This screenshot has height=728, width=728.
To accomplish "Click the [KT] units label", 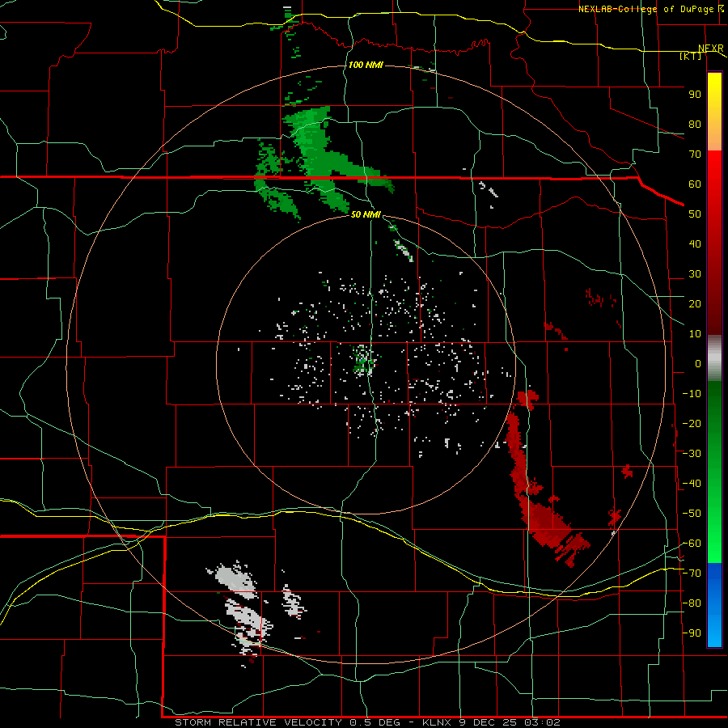I will tap(690, 56).
